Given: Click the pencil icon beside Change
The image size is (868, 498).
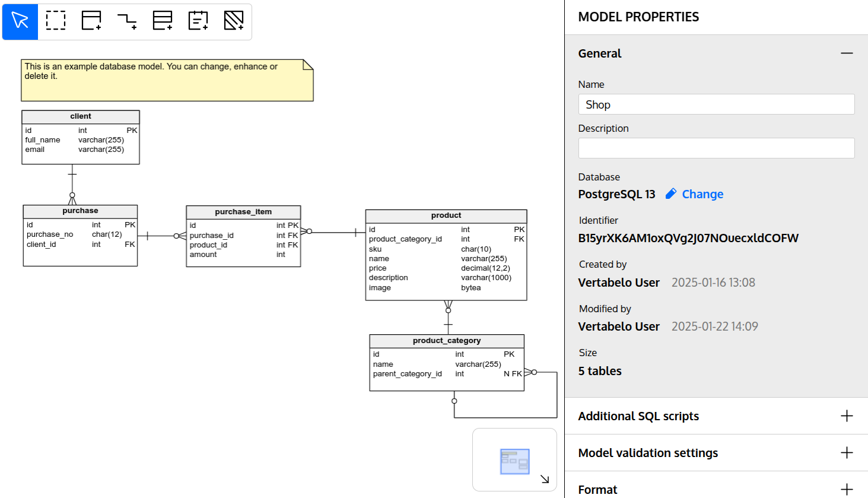Looking at the screenshot, I should point(671,194).
